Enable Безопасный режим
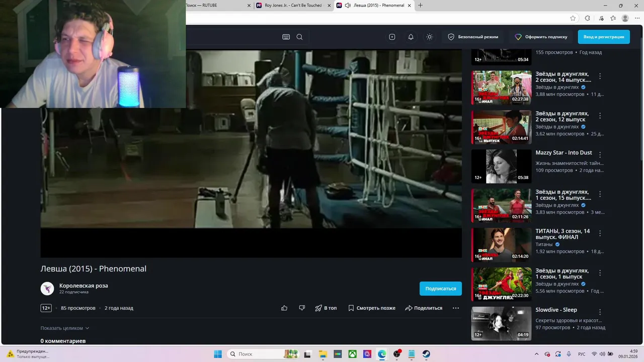 tap(473, 37)
